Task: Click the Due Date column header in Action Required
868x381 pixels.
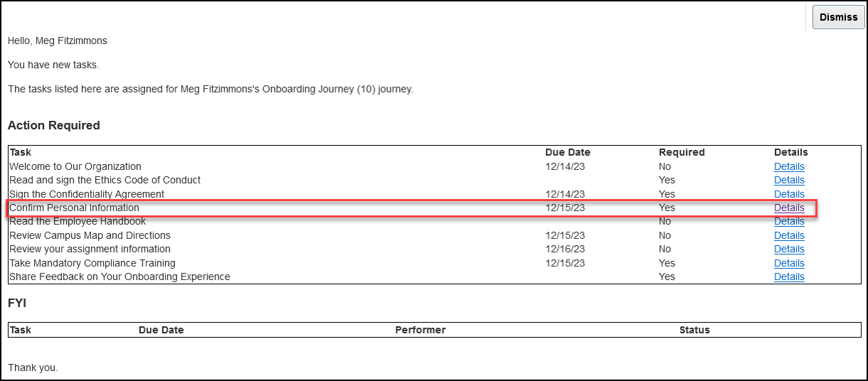Action: [x=568, y=152]
